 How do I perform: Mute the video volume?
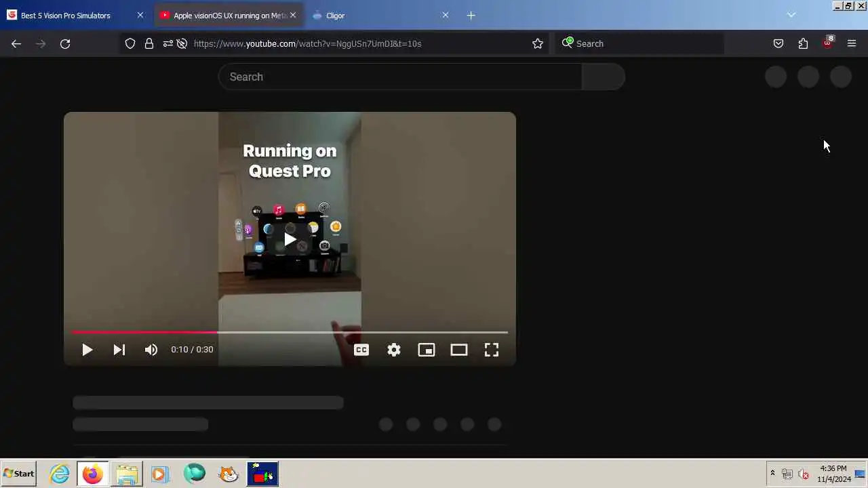click(151, 350)
